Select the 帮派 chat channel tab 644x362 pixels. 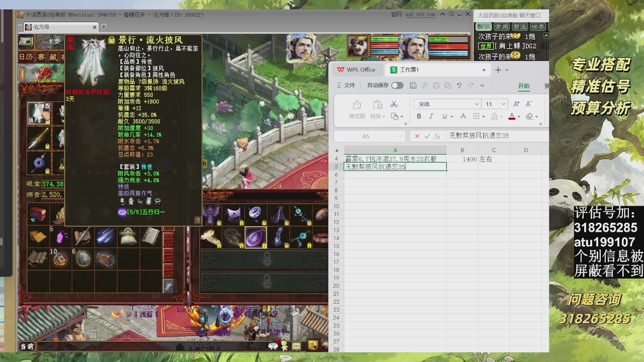(519, 27)
